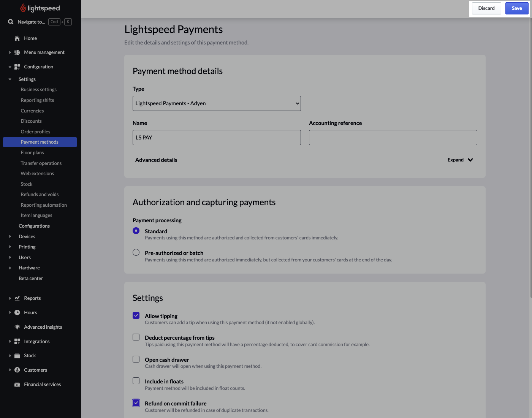Click the Advanced insights lightbulb icon
Viewport: 532px width, 418px height.
click(x=17, y=327)
